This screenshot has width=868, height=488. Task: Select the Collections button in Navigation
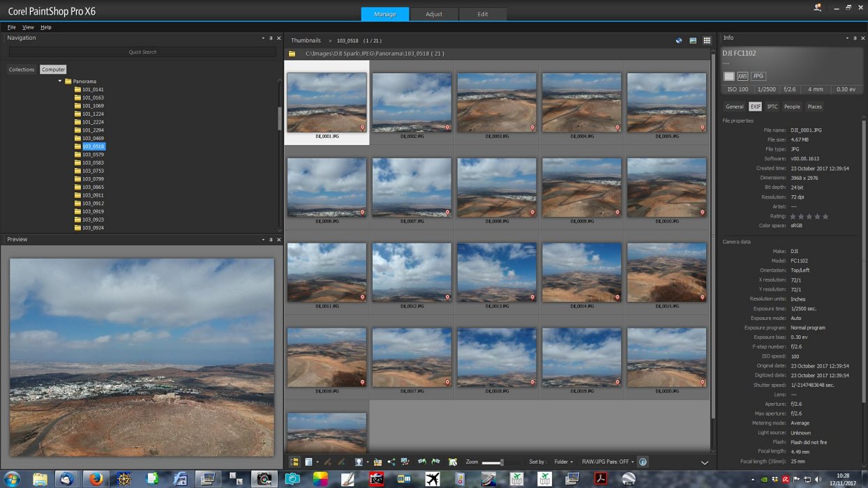coord(22,70)
